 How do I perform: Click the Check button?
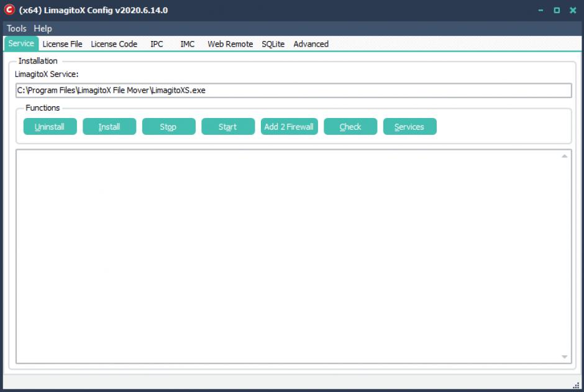[350, 127]
